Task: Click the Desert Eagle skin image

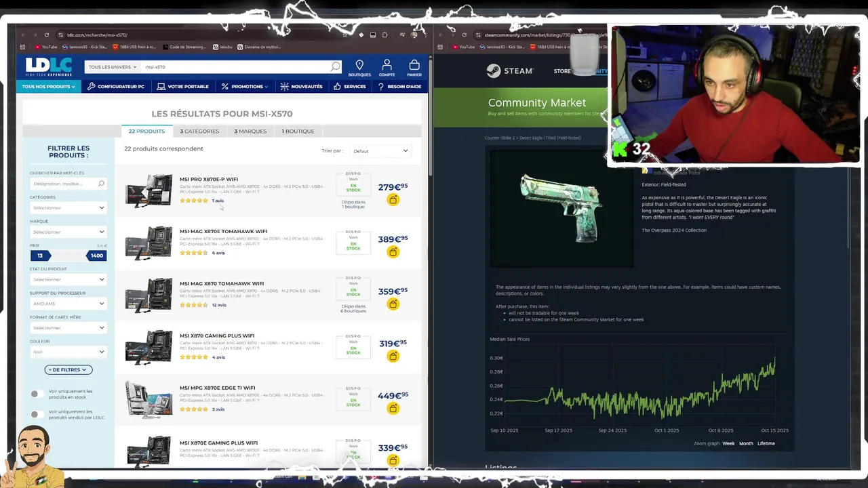Action: click(x=560, y=207)
